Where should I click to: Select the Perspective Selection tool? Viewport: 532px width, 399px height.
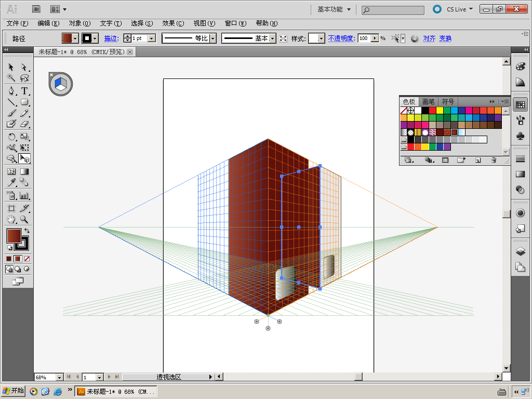[24, 158]
